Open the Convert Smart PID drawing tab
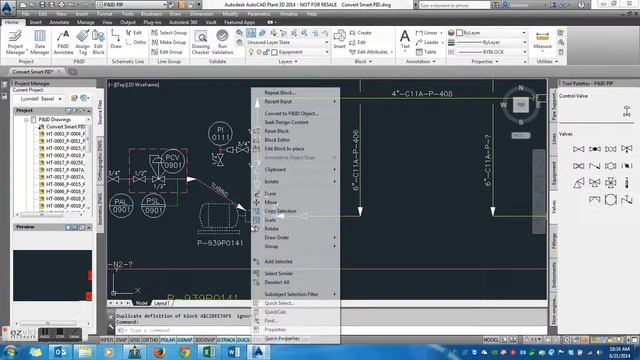640x360 pixels. point(33,72)
